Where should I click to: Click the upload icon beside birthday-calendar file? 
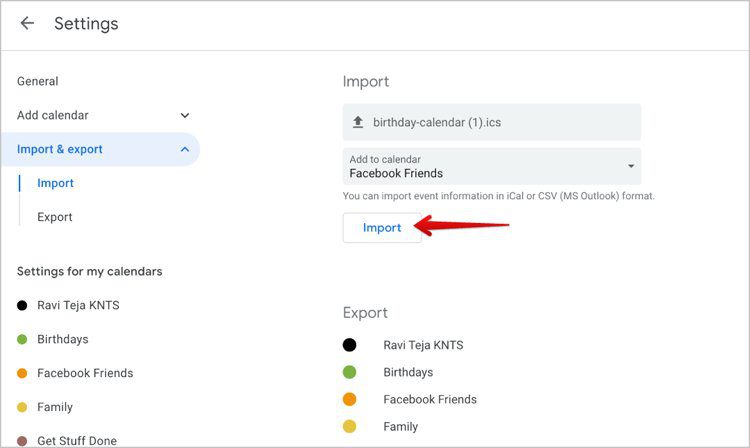tap(358, 122)
